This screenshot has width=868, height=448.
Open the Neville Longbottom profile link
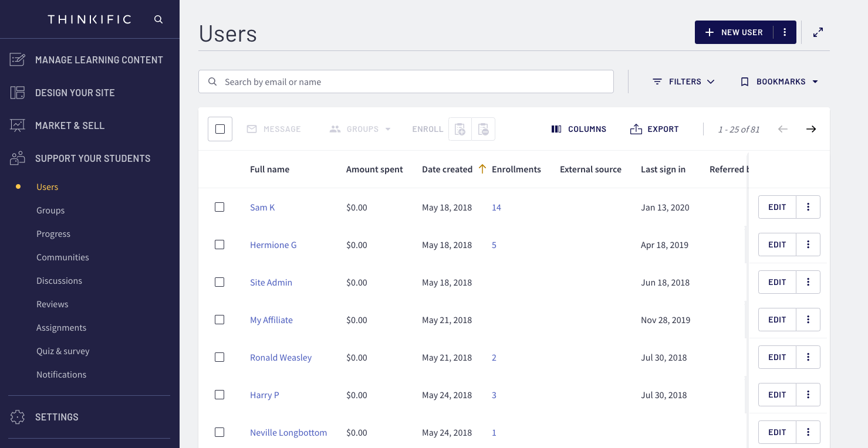coord(288,433)
